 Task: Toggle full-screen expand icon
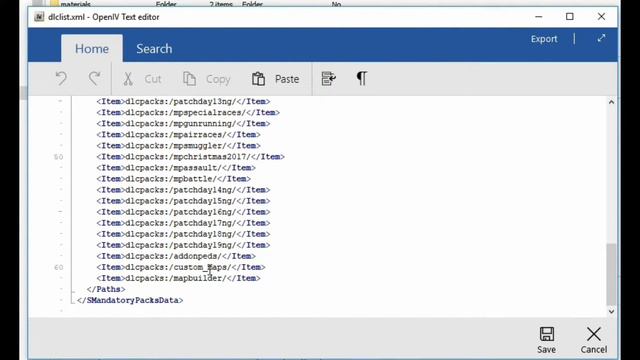point(601,38)
